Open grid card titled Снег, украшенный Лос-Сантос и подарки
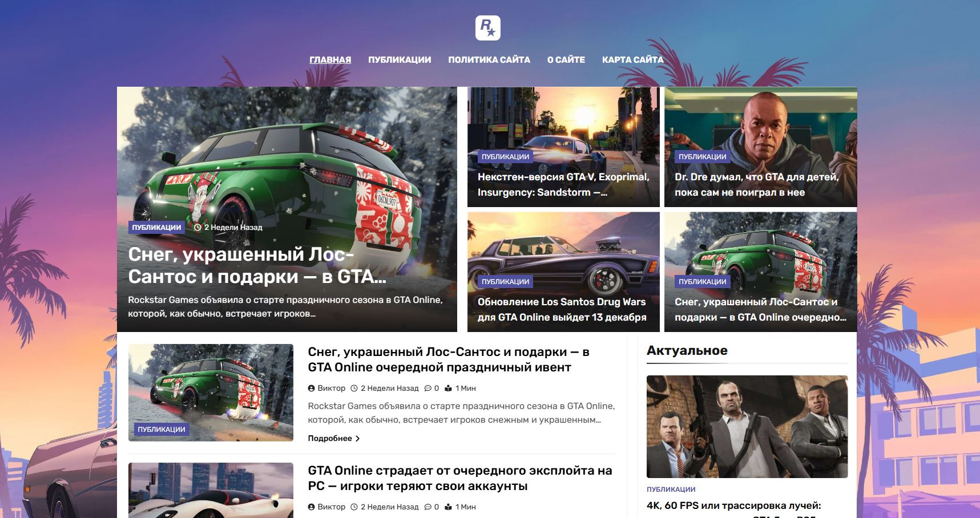The height and width of the screenshot is (518, 980). (x=760, y=309)
